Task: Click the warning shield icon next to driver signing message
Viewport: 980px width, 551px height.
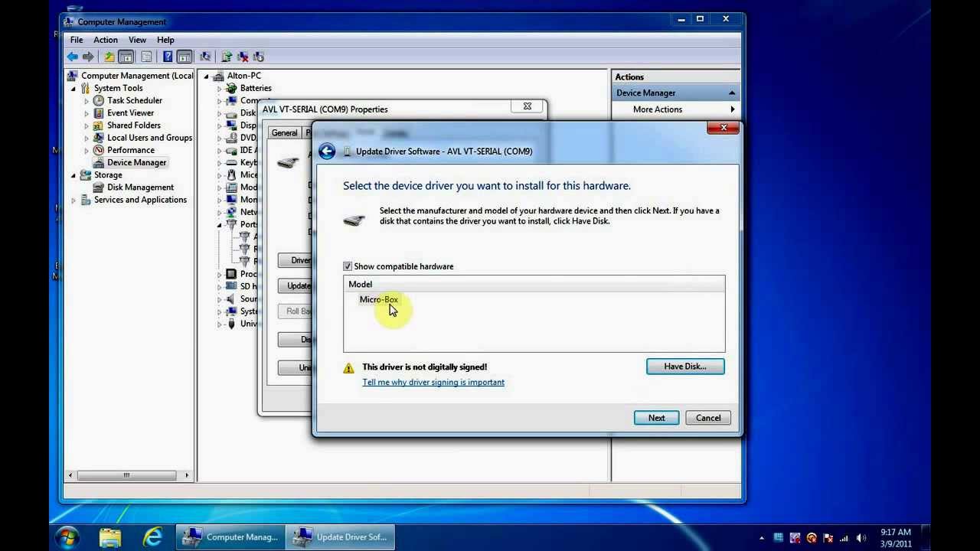Action: tap(349, 368)
